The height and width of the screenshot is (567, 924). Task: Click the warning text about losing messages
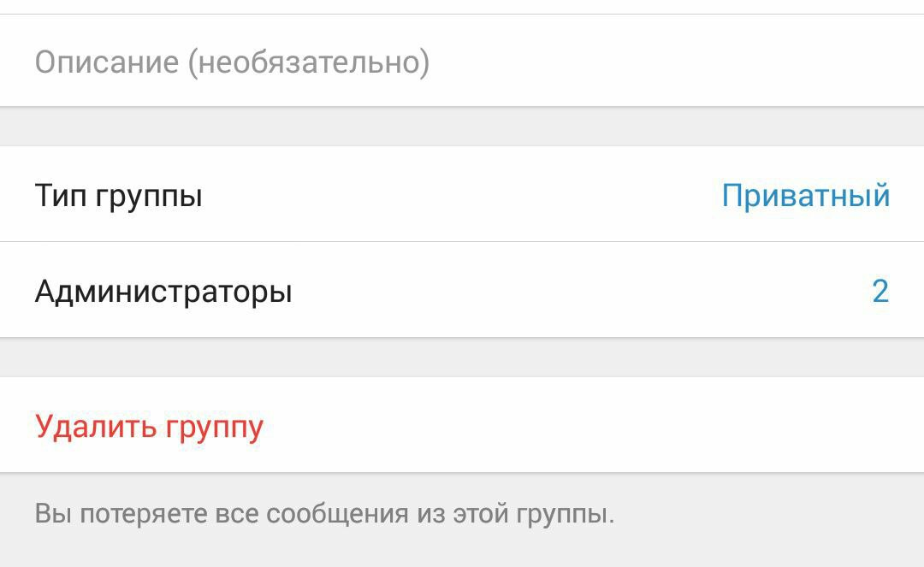click(x=324, y=514)
